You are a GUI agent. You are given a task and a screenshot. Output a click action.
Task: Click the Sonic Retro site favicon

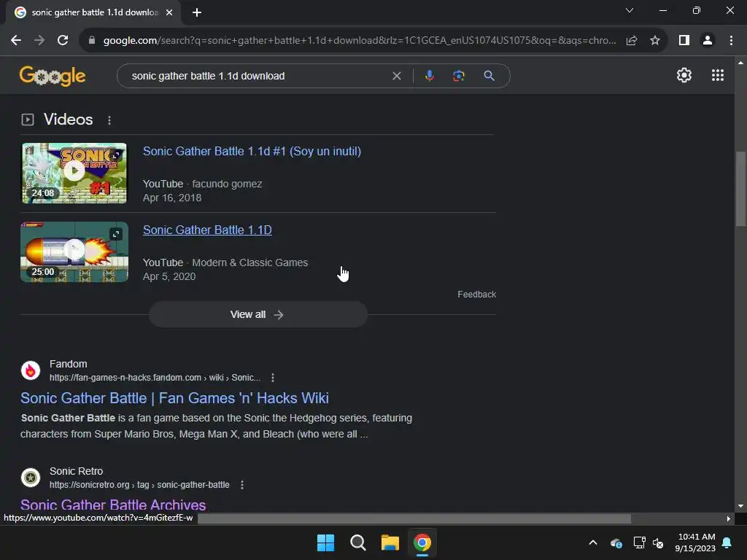(x=31, y=478)
